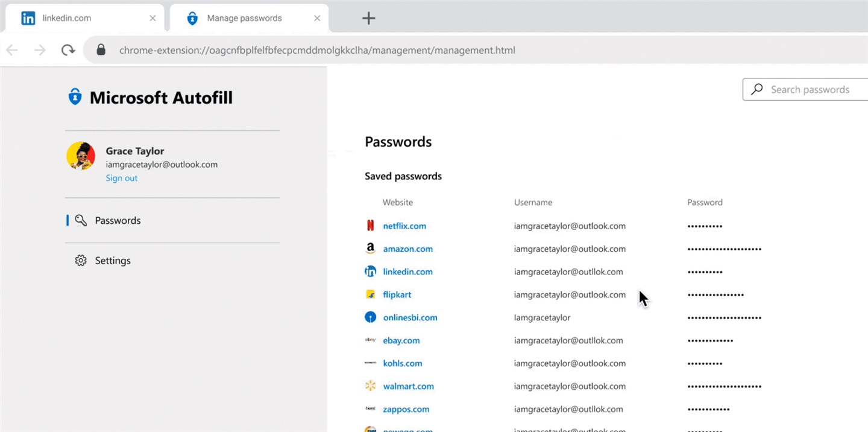Open Settings in the sidebar menu
Viewport: 868px width, 432px height.
click(x=113, y=261)
